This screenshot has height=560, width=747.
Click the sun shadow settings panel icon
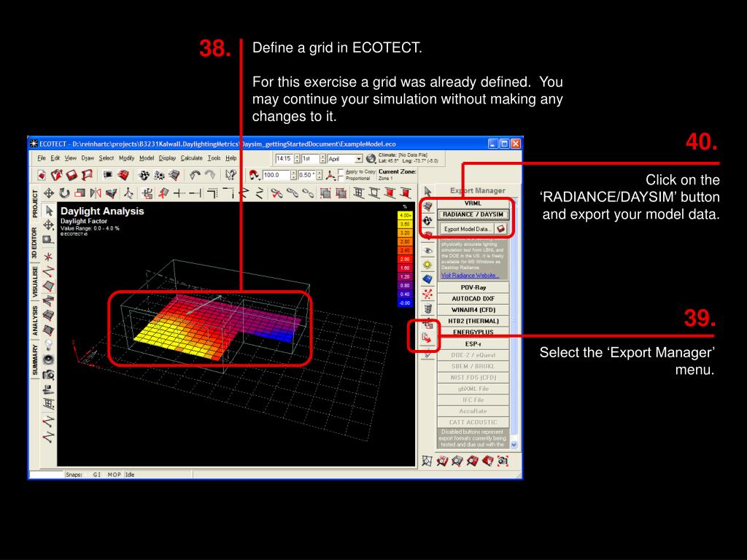click(x=427, y=265)
